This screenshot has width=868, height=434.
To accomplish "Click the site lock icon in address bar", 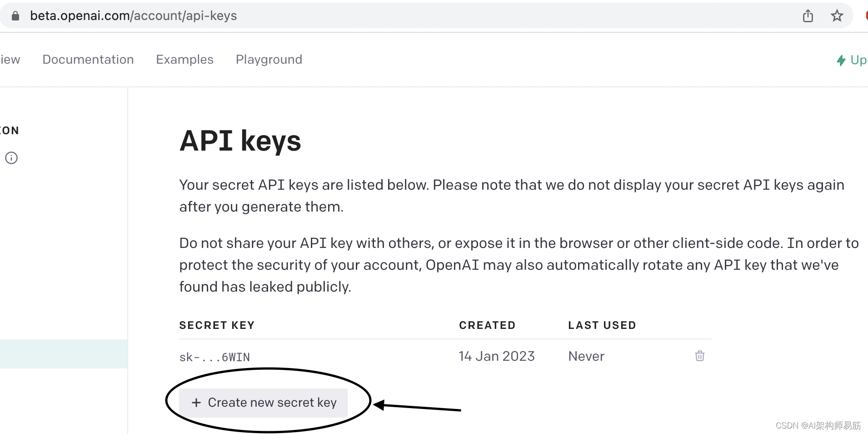I will coord(15,16).
